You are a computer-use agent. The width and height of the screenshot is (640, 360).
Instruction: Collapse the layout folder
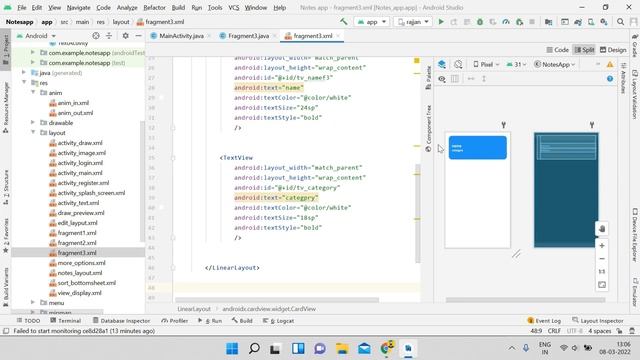coord(33,133)
